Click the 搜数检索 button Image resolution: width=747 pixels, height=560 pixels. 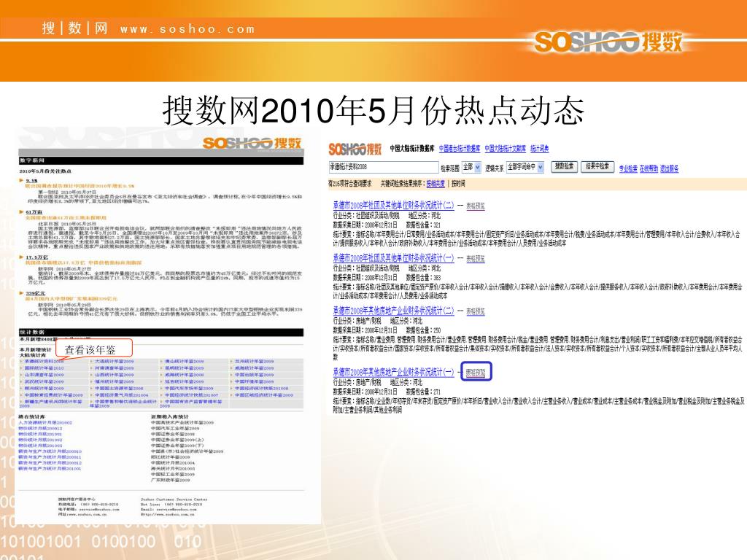point(564,166)
